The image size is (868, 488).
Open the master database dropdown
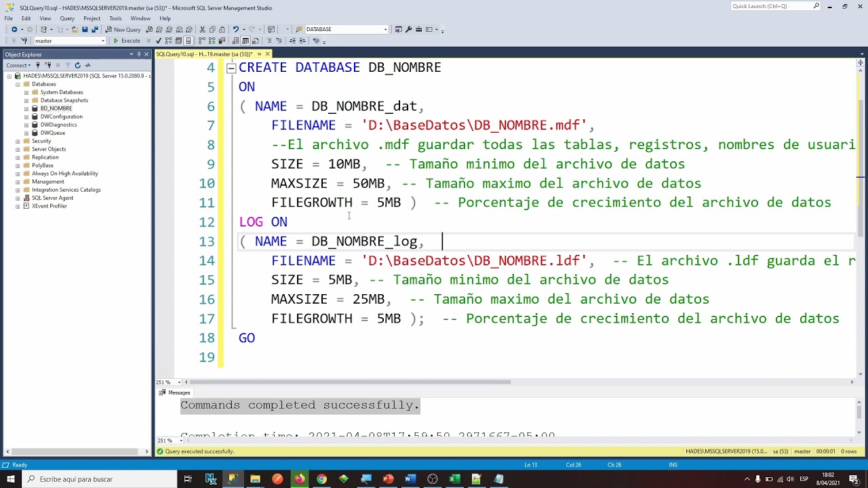pyautogui.click(x=70, y=41)
